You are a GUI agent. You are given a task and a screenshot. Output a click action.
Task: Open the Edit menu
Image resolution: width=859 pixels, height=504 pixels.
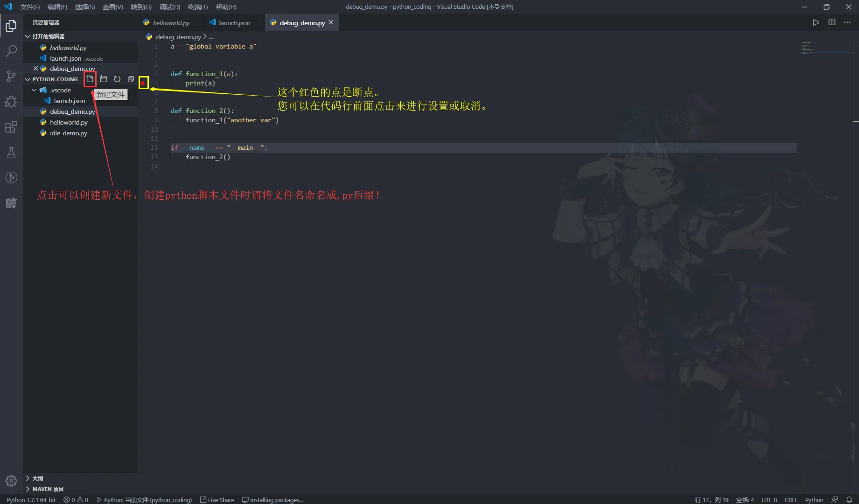coord(57,7)
